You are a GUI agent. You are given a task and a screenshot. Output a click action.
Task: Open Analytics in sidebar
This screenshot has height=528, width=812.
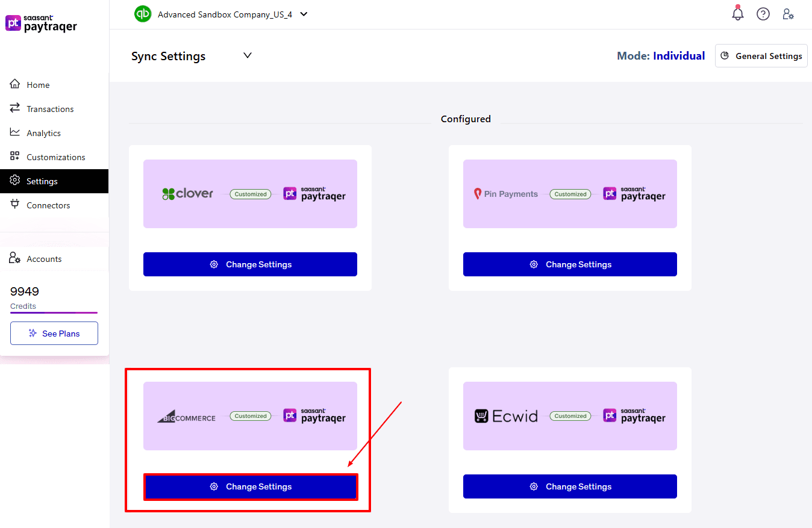(54, 133)
